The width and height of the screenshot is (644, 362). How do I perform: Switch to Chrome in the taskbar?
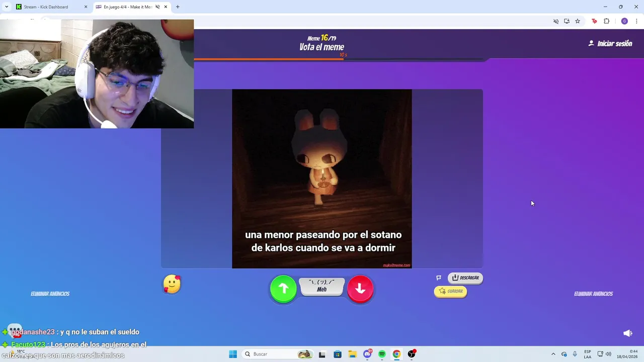(396, 354)
